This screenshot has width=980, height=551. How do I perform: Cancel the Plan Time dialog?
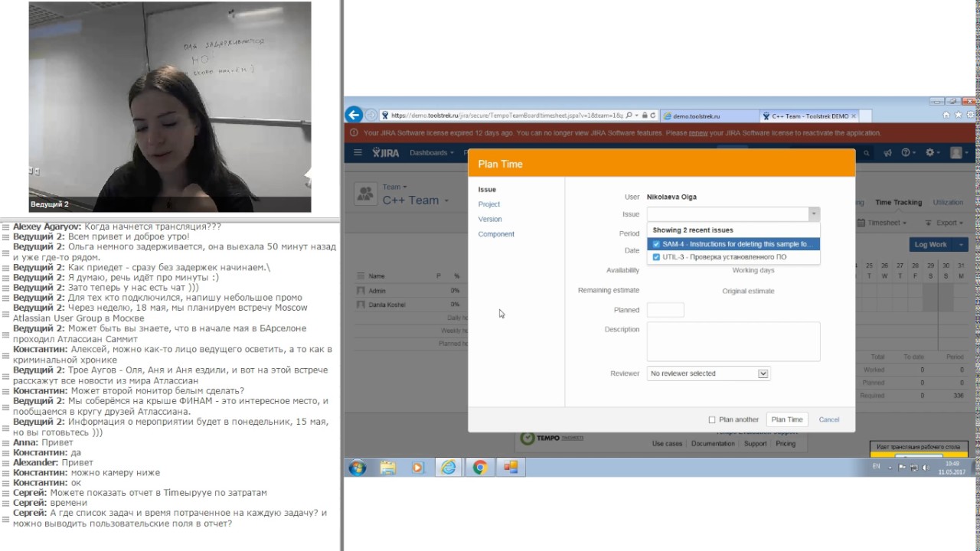(829, 419)
